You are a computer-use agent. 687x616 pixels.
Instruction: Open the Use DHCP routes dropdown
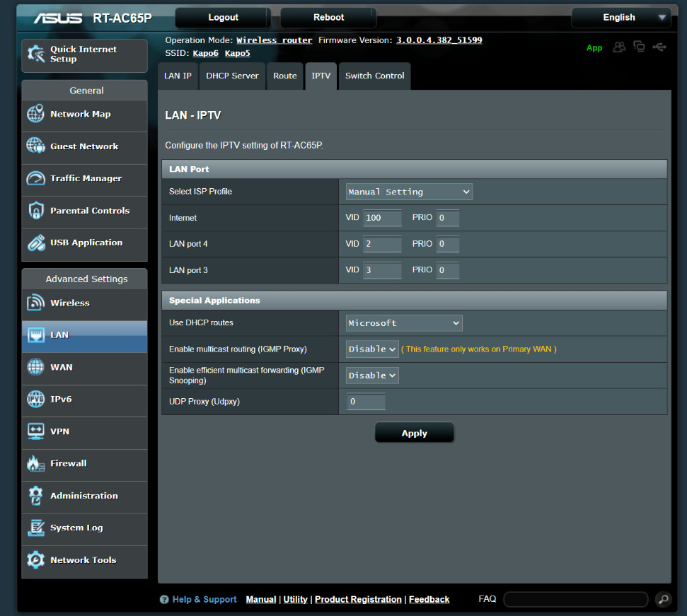404,323
